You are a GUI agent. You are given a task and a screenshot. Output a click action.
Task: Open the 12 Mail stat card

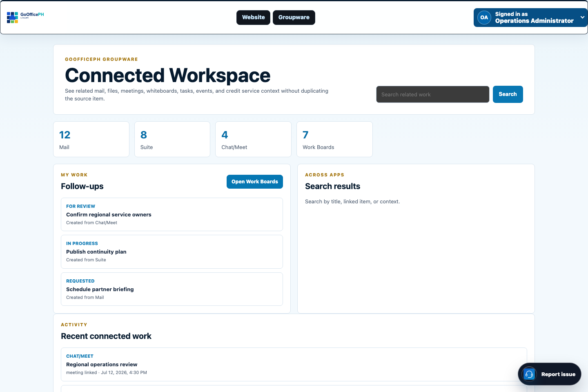coord(91,139)
